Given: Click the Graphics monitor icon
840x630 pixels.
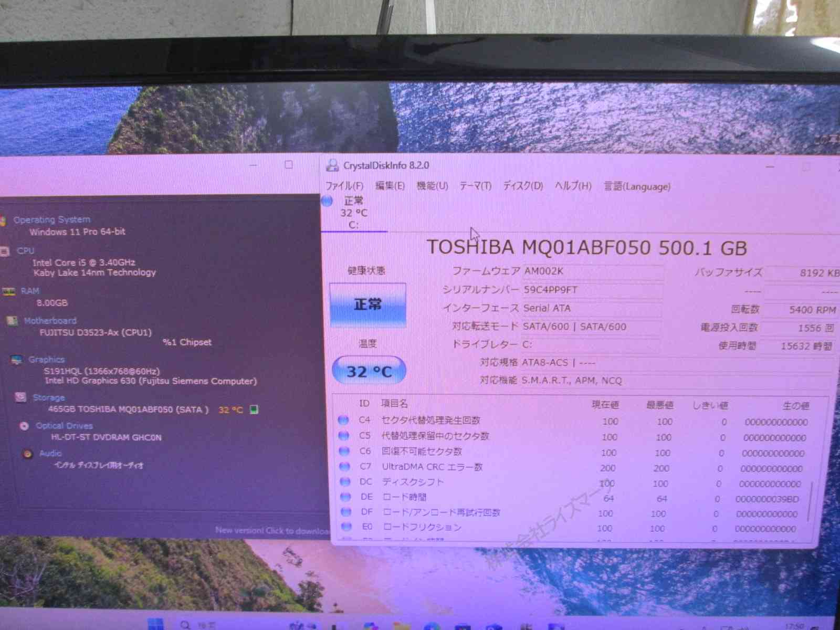Looking at the screenshot, I should (x=17, y=360).
